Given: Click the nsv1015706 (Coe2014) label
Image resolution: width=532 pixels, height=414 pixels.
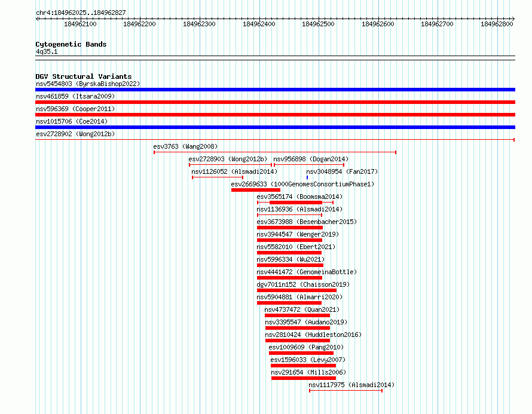Looking at the screenshot, I should [72, 121].
